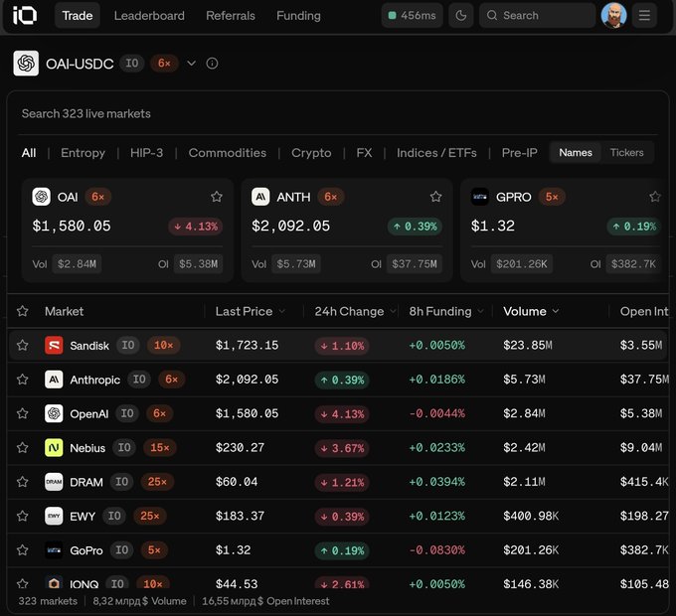Favorite the GPRO card with star
The image size is (676, 616).
click(x=655, y=197)
